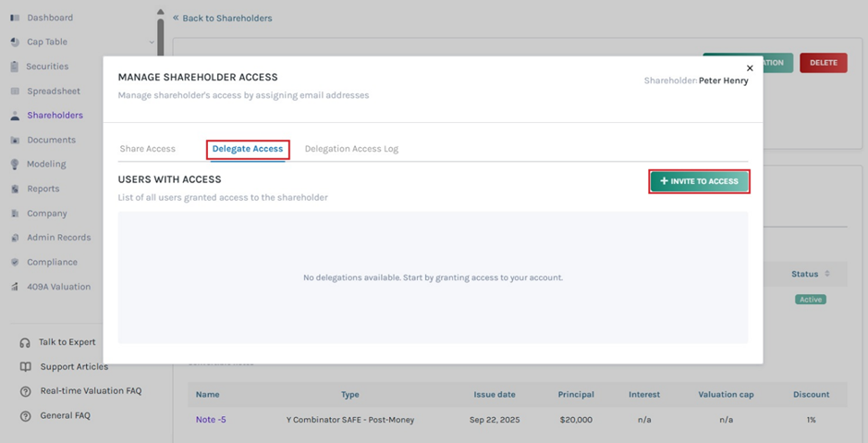
Task: Switch to the Share Access tab
Action: (x=147, y=149)
